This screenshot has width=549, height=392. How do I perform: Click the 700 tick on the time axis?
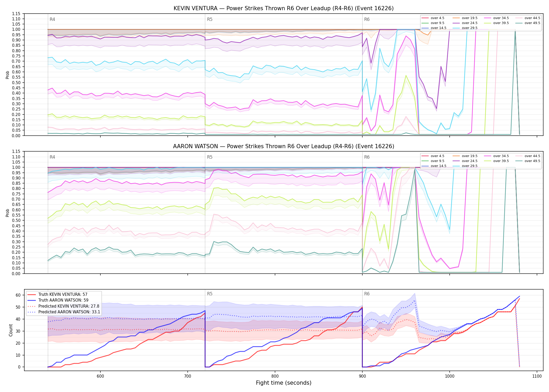(x=188, y=376)
